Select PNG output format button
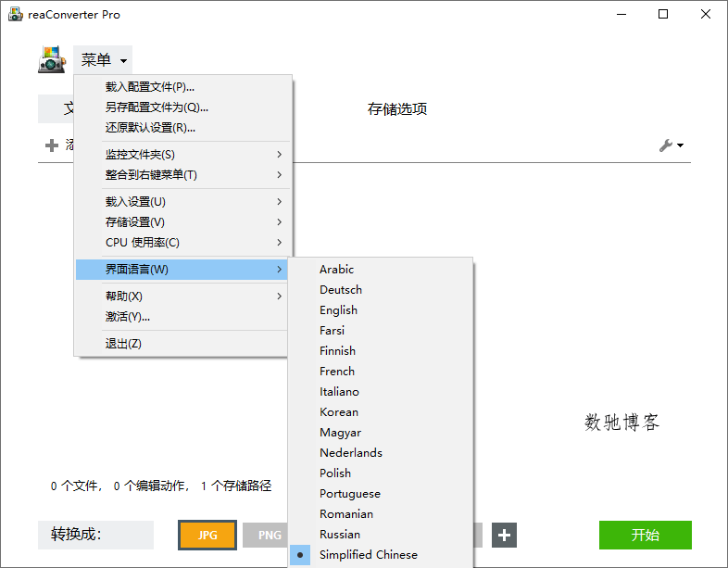 (x=266, y=535)
